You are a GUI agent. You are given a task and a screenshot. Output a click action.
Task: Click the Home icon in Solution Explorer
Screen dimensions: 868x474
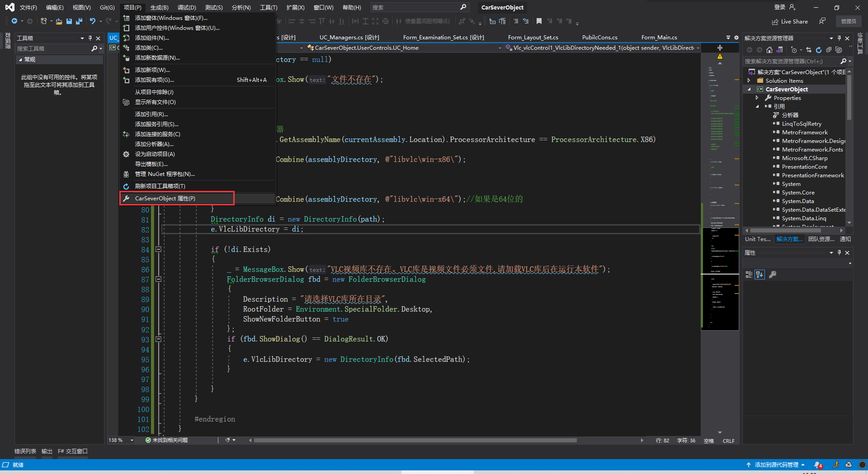pyautogui.click(x=769, y=50)
